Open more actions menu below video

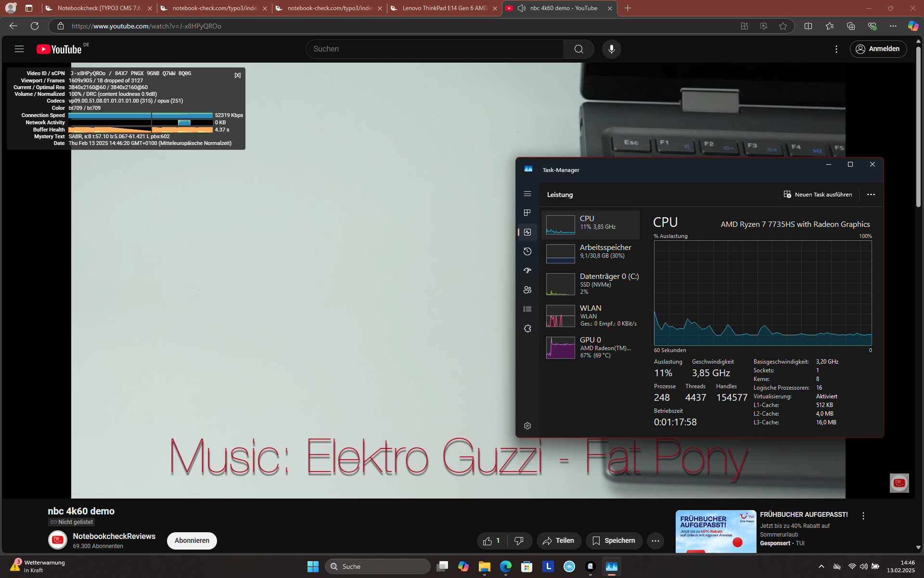[655, 541]
